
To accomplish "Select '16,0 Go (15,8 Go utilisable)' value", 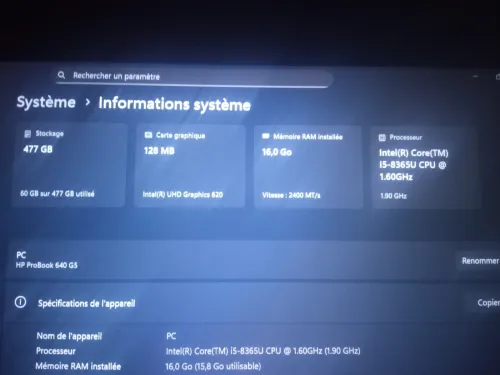I will click(213, 366).
